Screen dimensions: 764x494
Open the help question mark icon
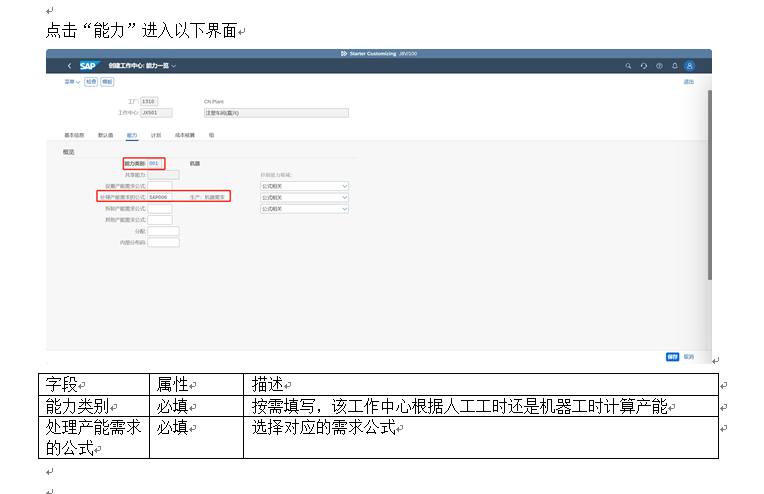pos(659,66)
